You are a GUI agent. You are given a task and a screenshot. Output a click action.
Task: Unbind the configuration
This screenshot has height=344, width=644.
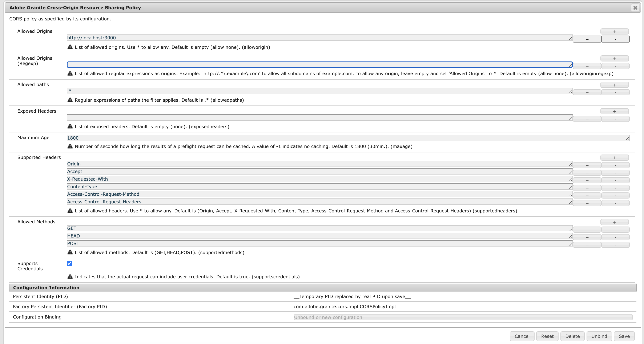599,336
